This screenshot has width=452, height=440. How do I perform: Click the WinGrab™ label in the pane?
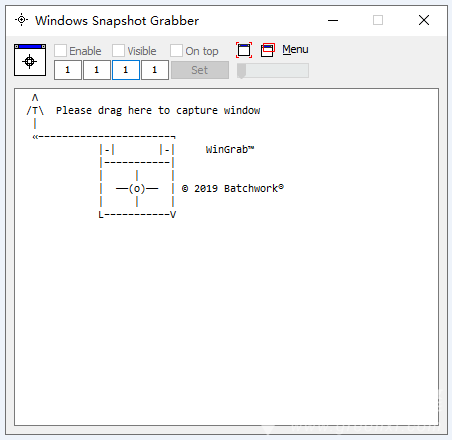pos(230,149)
